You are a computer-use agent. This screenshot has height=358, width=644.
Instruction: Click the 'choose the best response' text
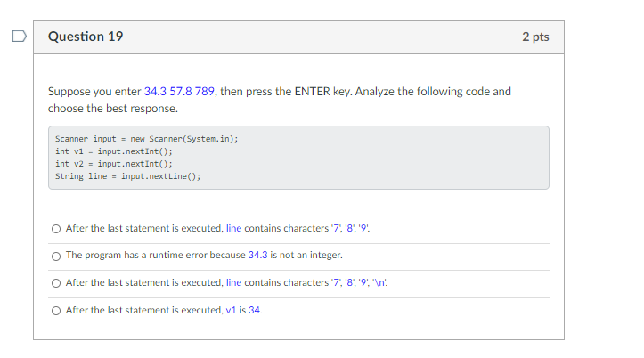(113, 109)
